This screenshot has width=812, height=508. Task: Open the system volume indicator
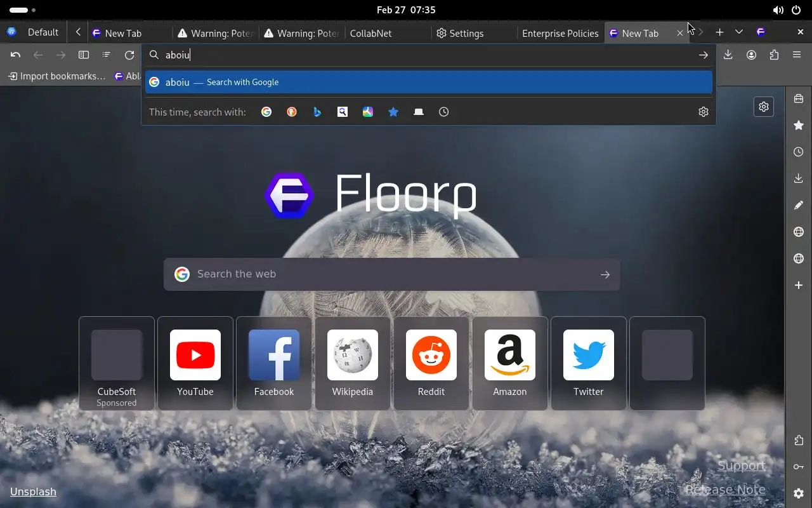778,10
